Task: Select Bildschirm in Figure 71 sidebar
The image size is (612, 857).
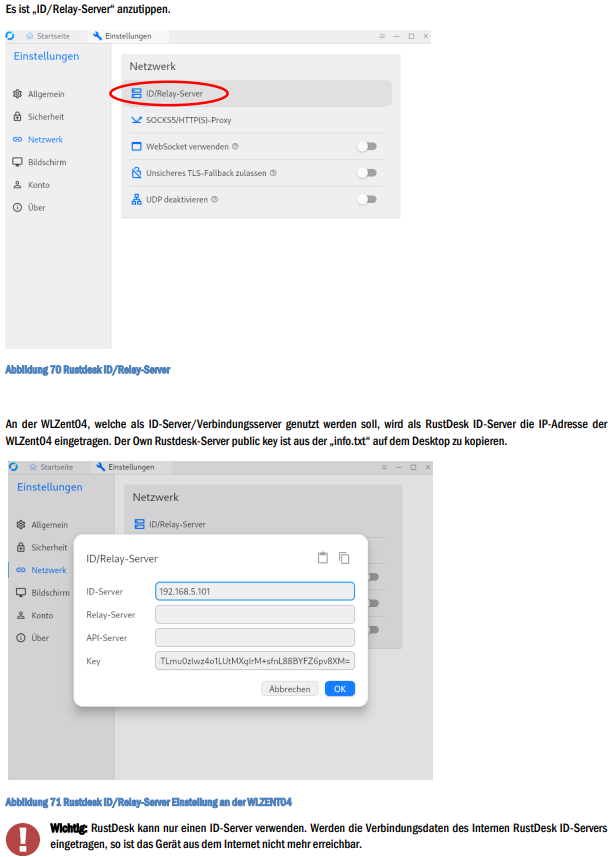Action: [x=43, y=592]
